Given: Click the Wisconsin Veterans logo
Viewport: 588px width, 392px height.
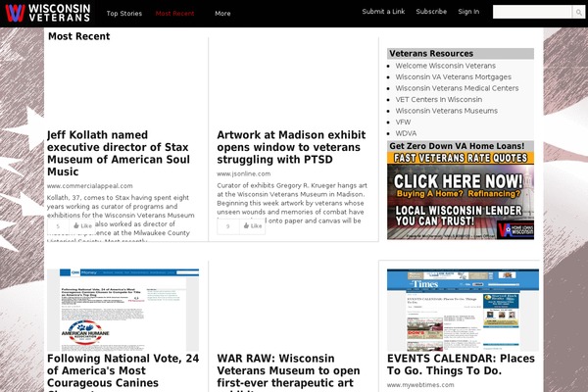Looking at the screenshot, I should pos(48,13).
